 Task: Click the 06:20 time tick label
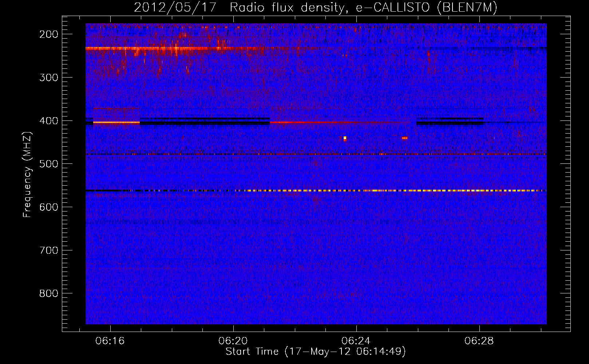tap(233, 341)
